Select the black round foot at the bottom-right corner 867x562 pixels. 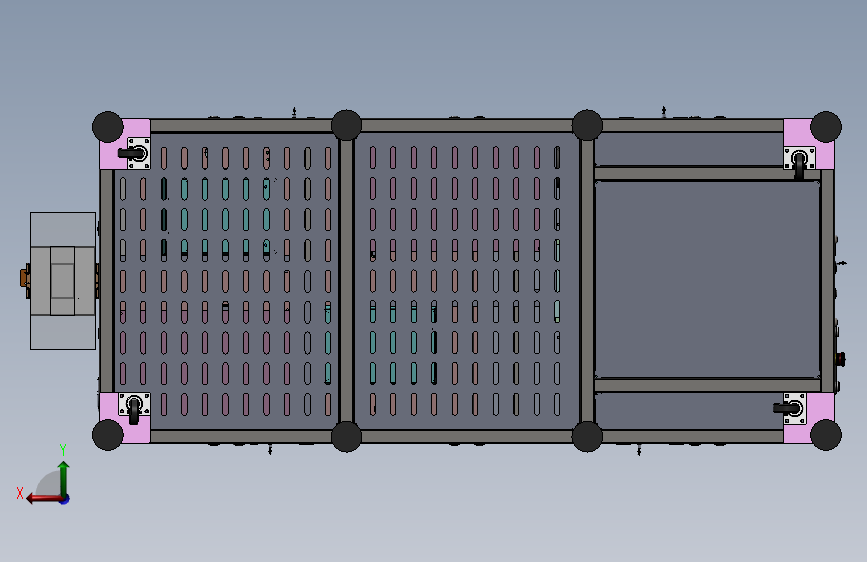pyautogui.click(x=826, y=434)
